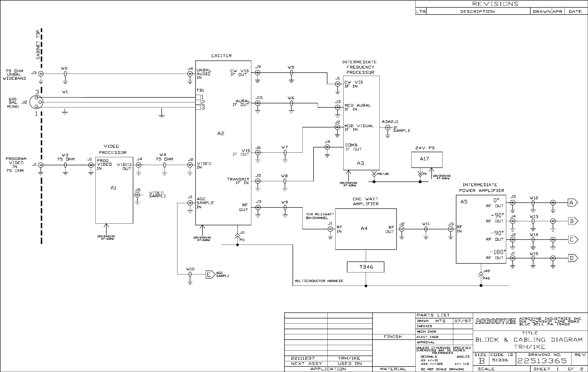The height and width of the screenshot is (372, 588).
Task: Select the off-page connector labeled A
Action: click(572, 203)
